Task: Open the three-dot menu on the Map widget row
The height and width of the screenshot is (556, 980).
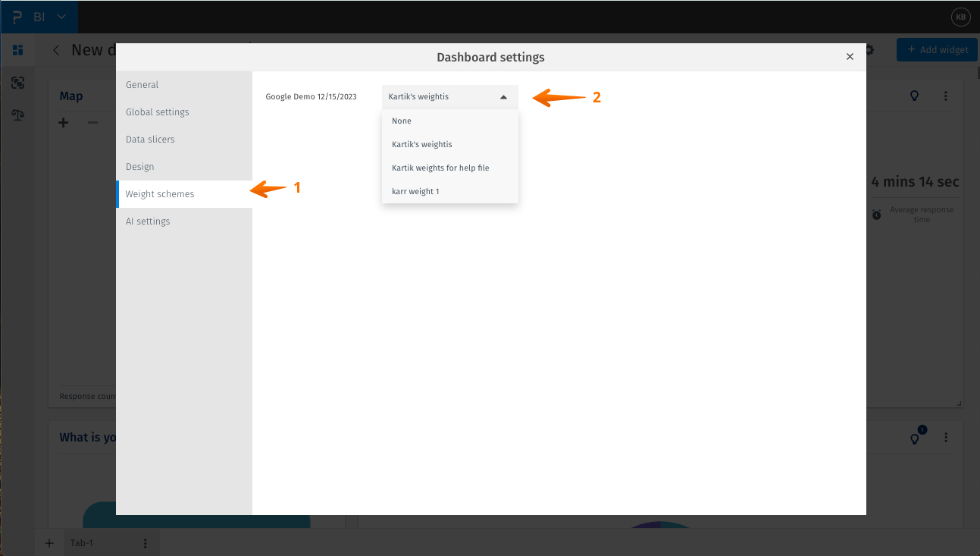Action: pos(946,96)
